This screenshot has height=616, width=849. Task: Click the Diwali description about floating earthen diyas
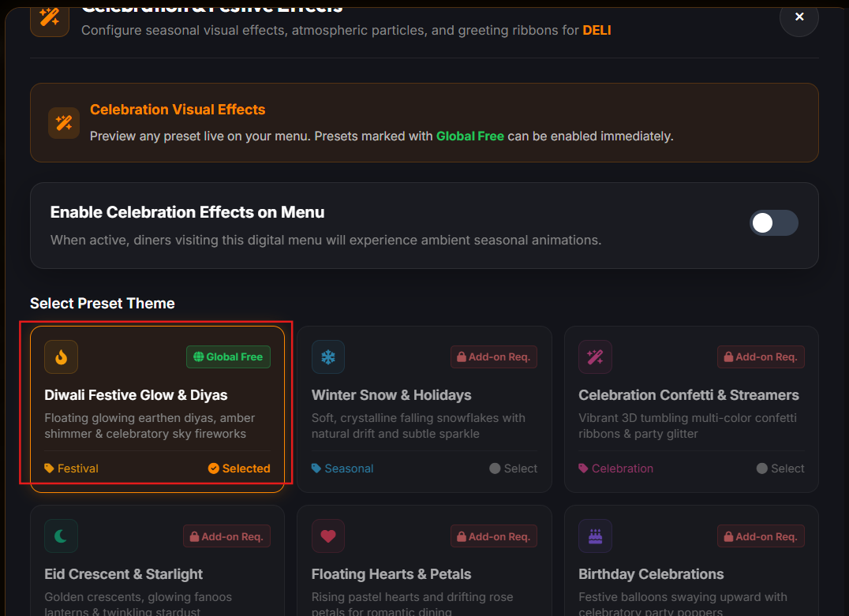coord(149,426)
